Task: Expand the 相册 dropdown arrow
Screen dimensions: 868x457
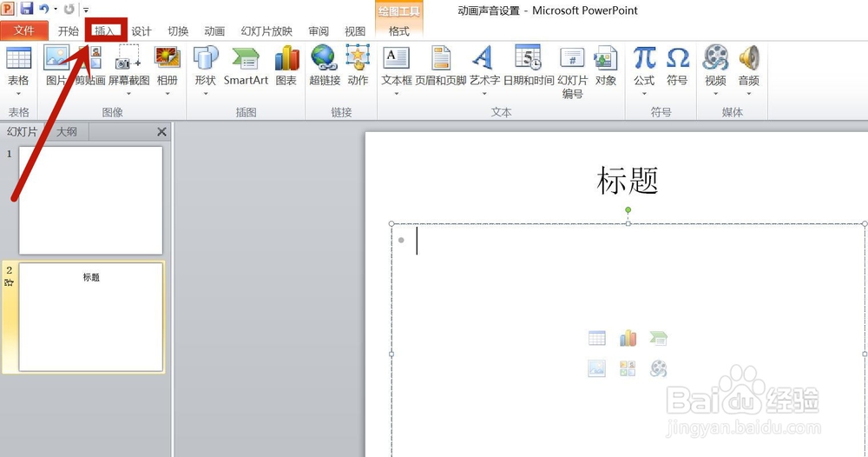Action: pos(168,94)
